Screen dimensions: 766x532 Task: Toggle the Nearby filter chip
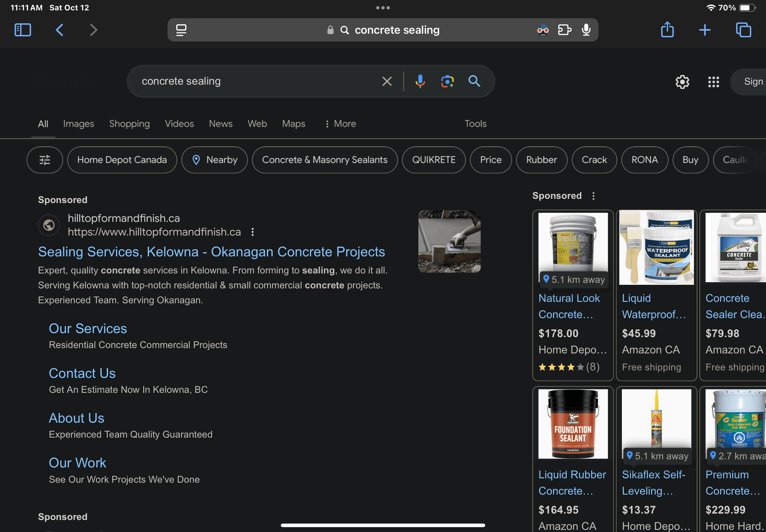[x=215, y=160]
